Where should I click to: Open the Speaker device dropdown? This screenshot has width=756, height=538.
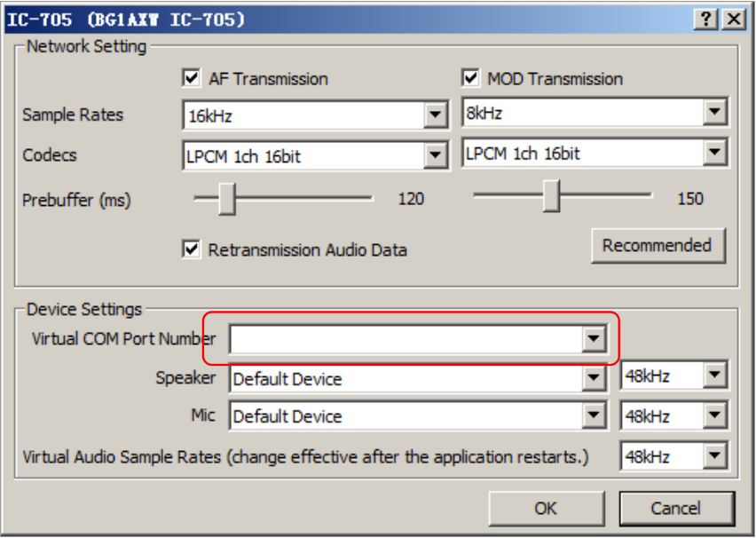tap(418, 379)
